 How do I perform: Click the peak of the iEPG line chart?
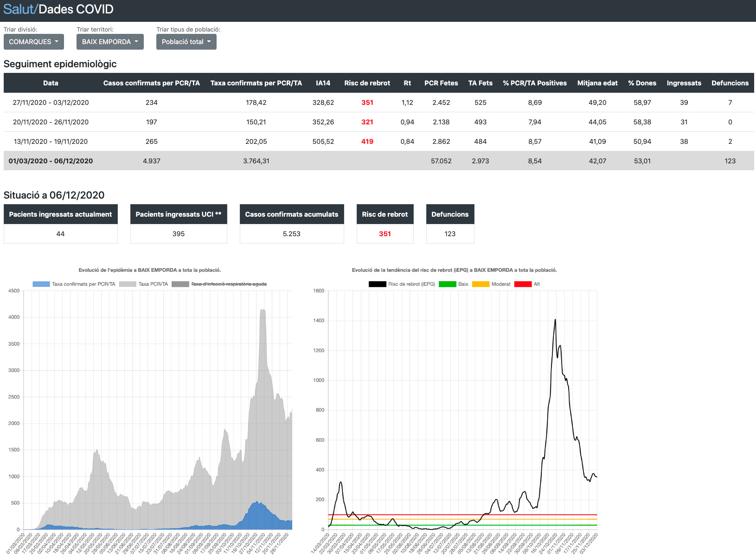click(555, 320)
